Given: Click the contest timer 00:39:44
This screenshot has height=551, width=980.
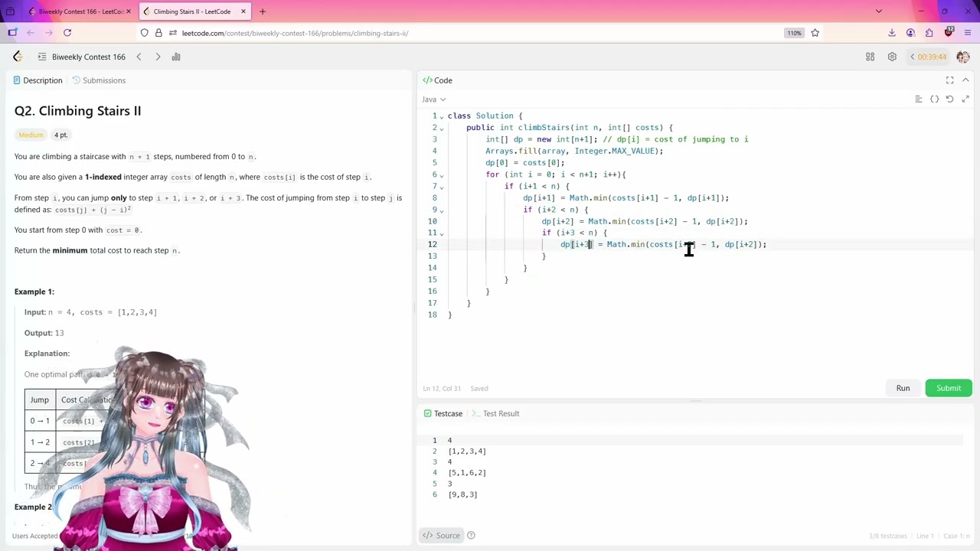Looking at the screenshot, I should 932,57.
